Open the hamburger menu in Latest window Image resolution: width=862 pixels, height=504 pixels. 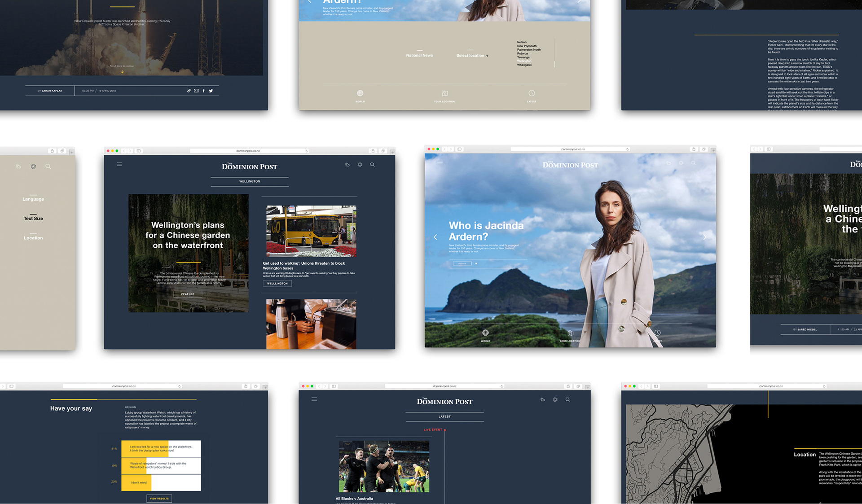pos(314,399)
